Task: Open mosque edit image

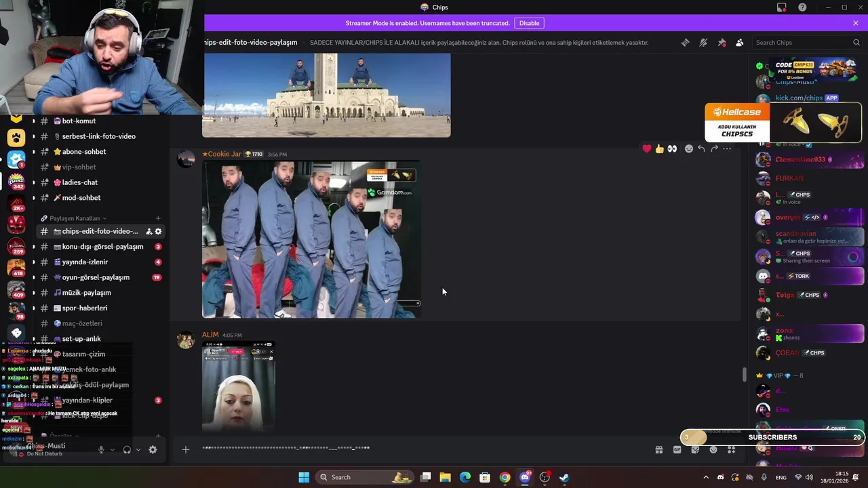Action: click(326, 96)
